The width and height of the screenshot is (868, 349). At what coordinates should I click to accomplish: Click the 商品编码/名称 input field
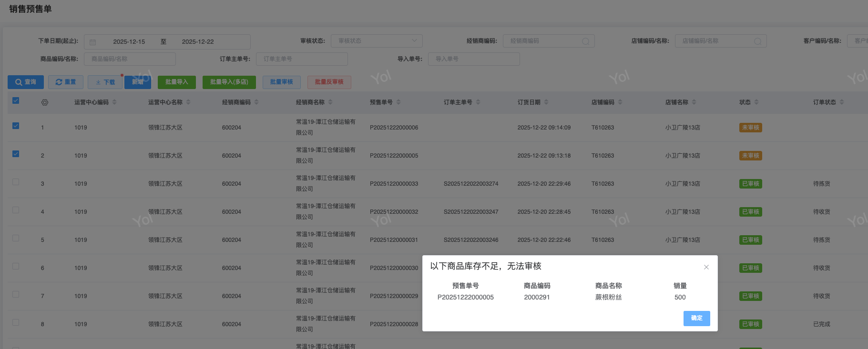pyautogui.click(x=130, y=59)
